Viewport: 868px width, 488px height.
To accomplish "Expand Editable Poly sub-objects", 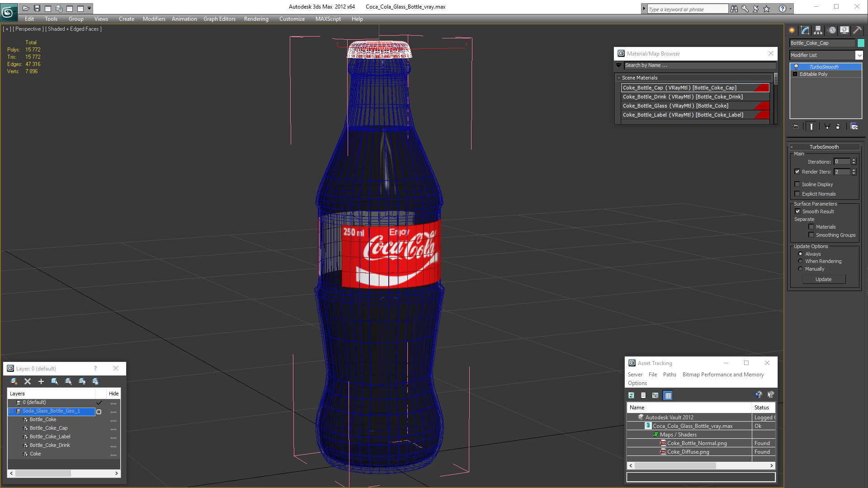I will click(x=795, y=74).
